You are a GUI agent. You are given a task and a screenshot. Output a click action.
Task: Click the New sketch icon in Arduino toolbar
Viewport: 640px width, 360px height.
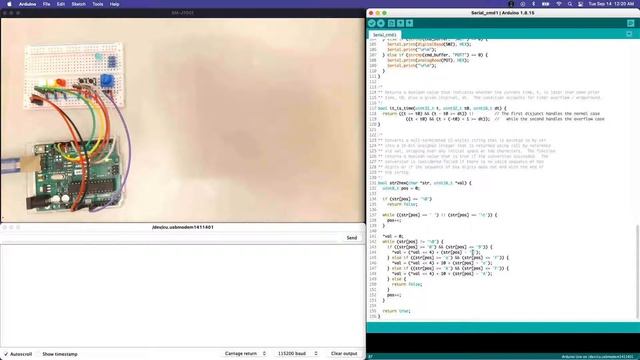[391, 23]
